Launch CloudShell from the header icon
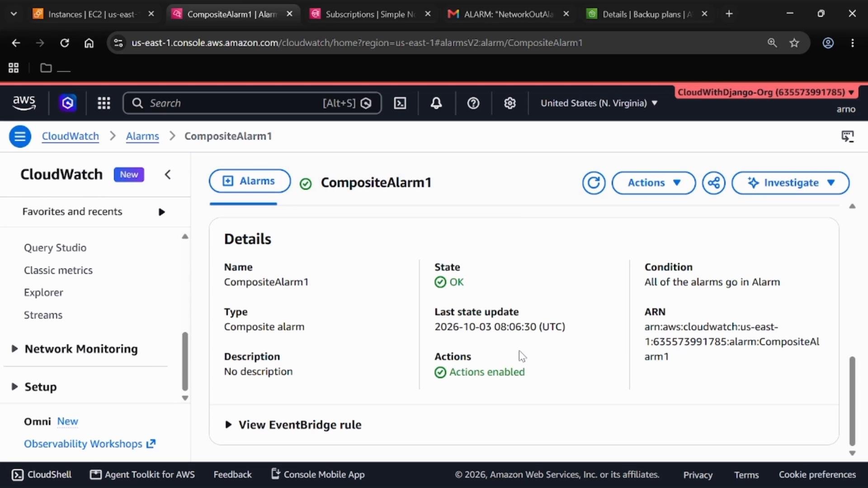This screenshot has width=868, height=488. tap(400, 103)
